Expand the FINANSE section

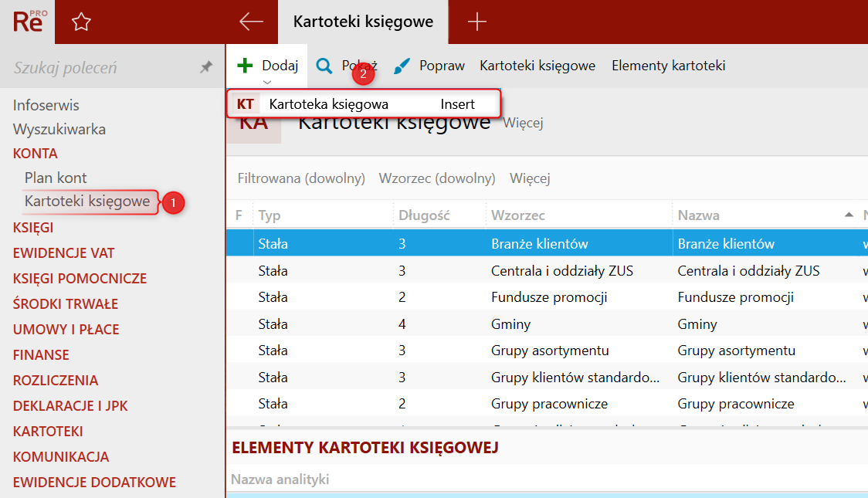(x=41, y=354)
